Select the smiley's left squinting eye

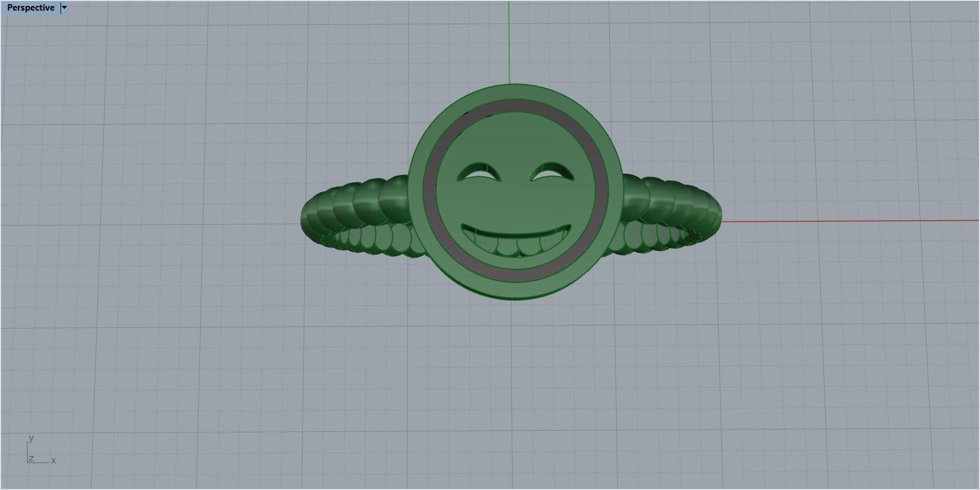(x=478, y=172)
